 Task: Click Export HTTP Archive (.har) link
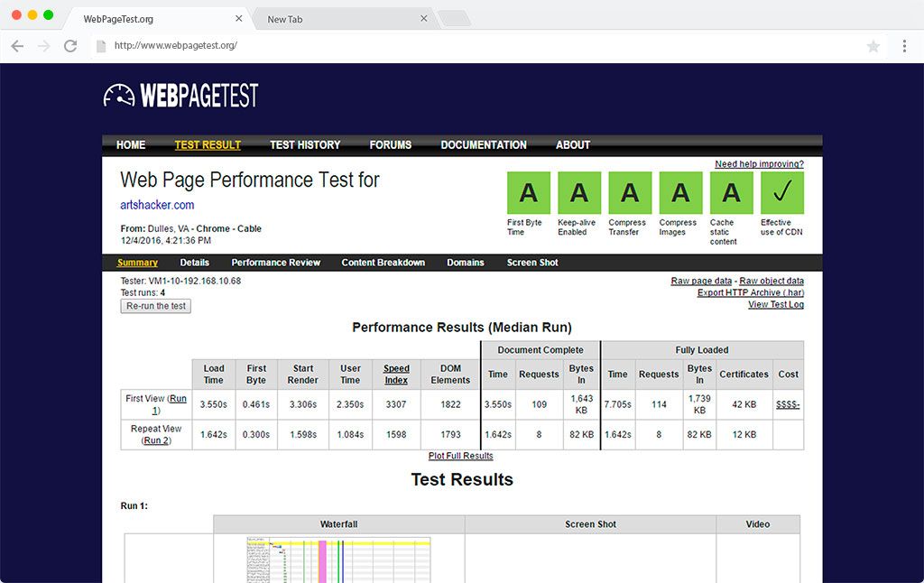751,293
